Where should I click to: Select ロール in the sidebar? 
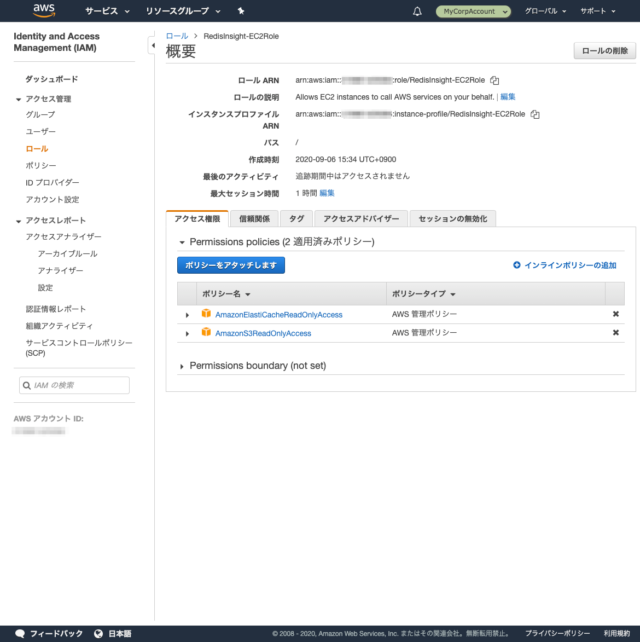pos(36,149)
